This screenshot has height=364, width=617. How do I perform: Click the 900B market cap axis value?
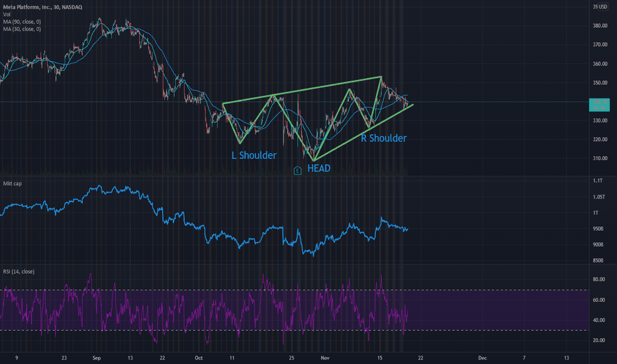click(x=598, y=244)
